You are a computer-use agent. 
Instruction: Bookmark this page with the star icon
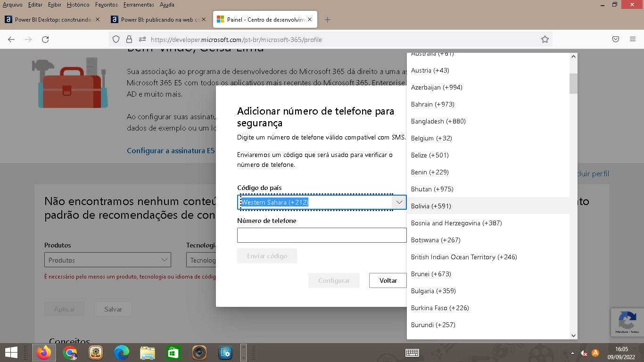(545, 40)
